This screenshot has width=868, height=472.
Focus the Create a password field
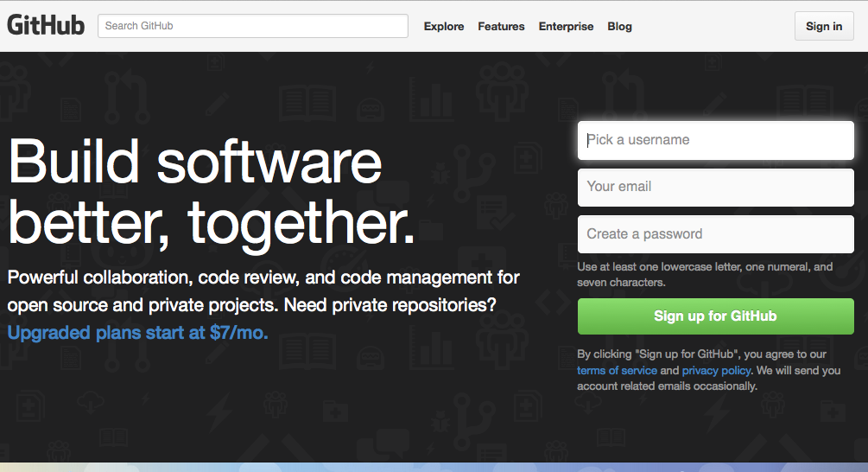(x=716, y=234)
